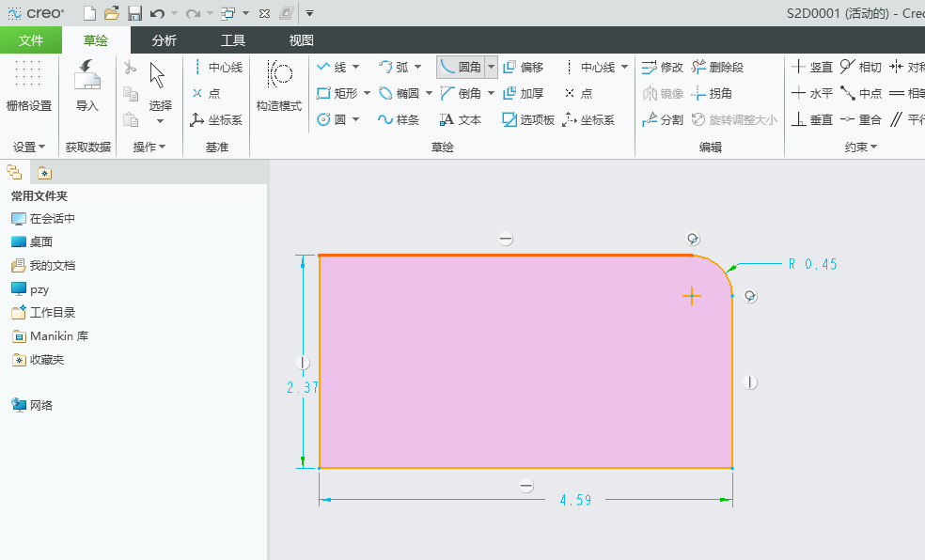Click the New file icon
The height and width of the screenshot is (560, 925).
pos(89,13)
